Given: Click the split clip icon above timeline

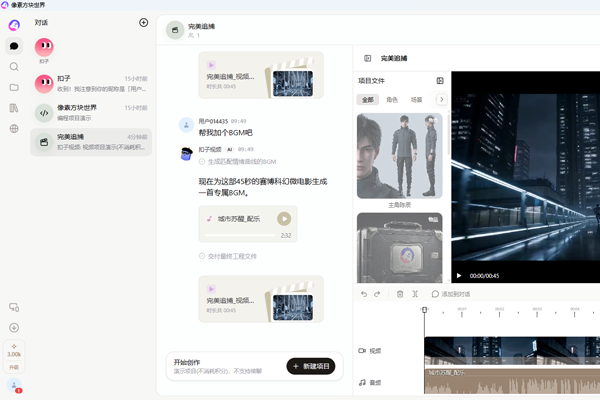Looking at the screenshot, I should tap(415, 294).
